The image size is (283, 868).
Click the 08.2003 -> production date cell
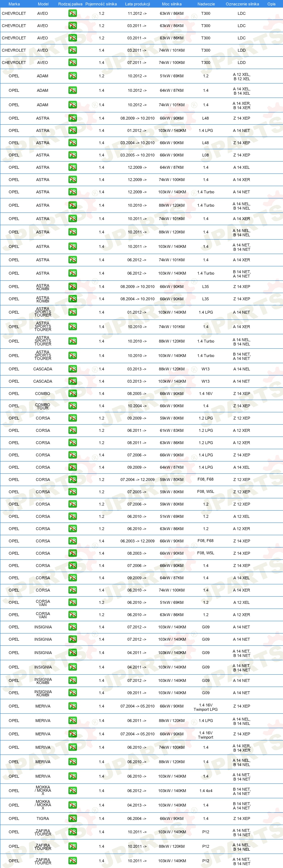tap(137, 553)
